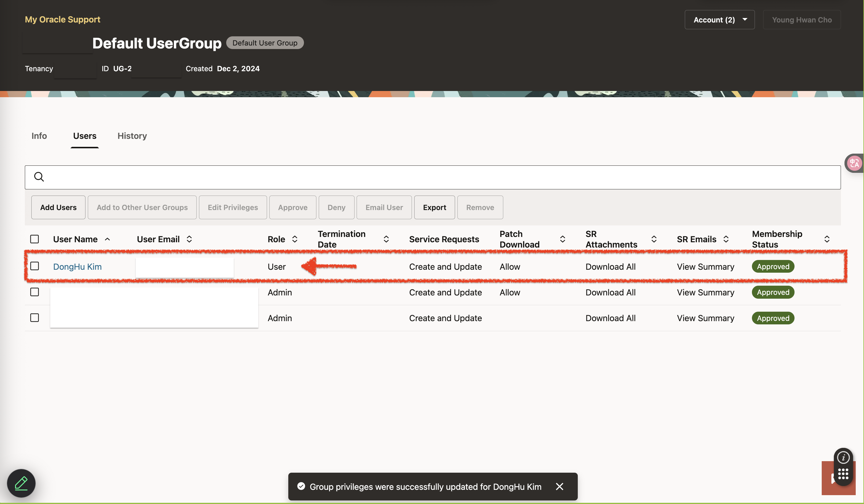Open the green pencil edit widget
864x504 pixels.
(21, 483)
